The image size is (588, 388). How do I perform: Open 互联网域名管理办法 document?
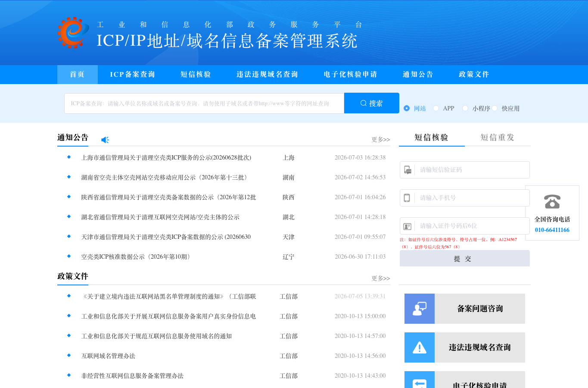click(109, 356)
